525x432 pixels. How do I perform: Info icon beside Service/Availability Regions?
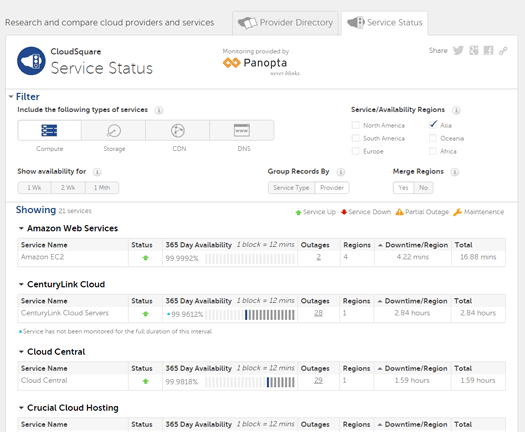click(x=456, y=110)
